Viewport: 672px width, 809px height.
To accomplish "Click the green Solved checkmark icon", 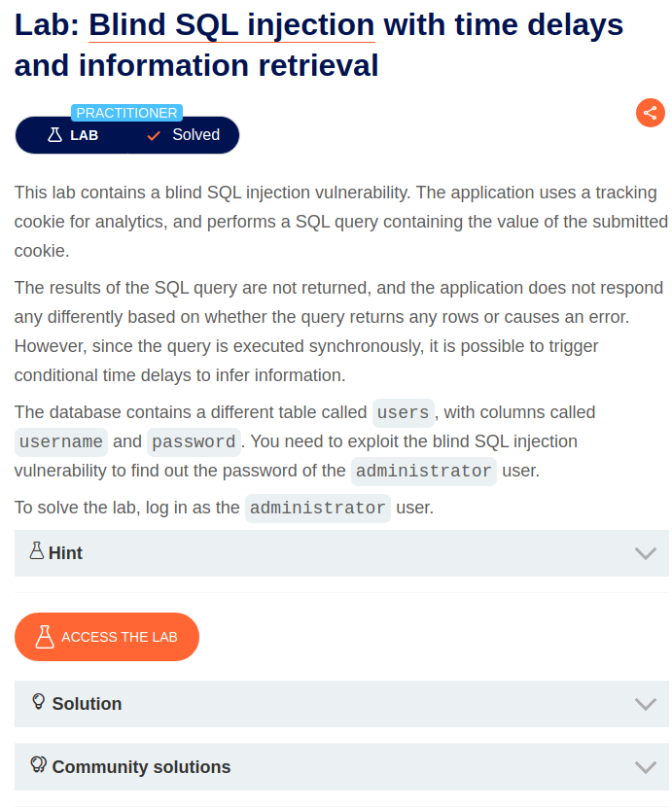I will (153, 135).
